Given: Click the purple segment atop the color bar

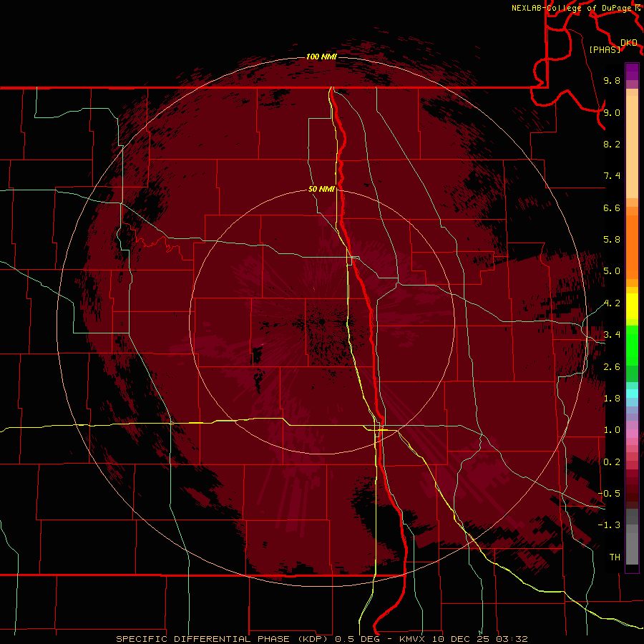Looking at the screenshot, I should coord(632,72).
